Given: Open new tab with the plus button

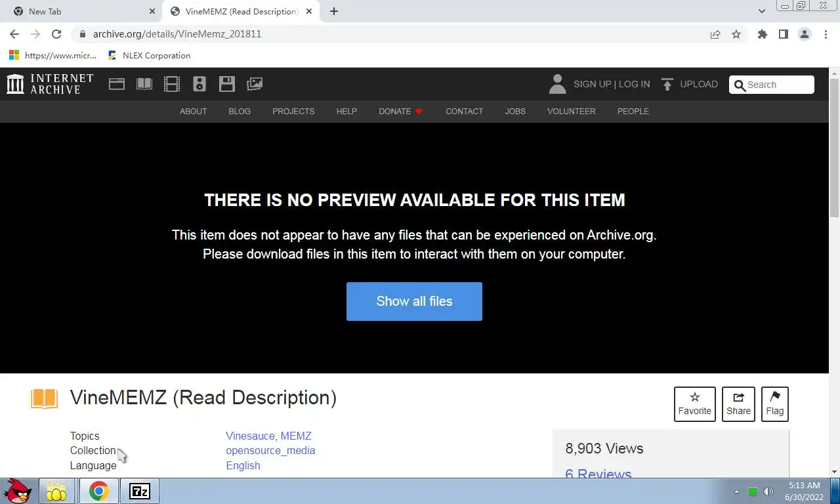Looking at the screenshot, I should point(334,11).
